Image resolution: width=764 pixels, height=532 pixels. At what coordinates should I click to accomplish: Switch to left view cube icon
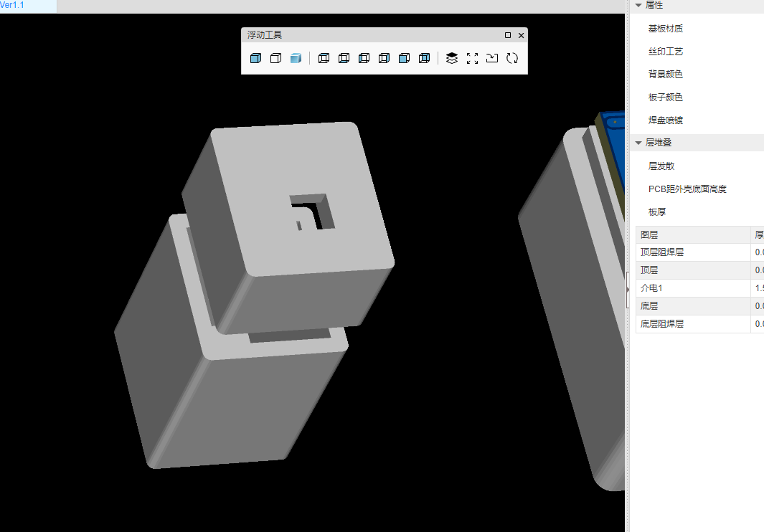tap(364, 59)
